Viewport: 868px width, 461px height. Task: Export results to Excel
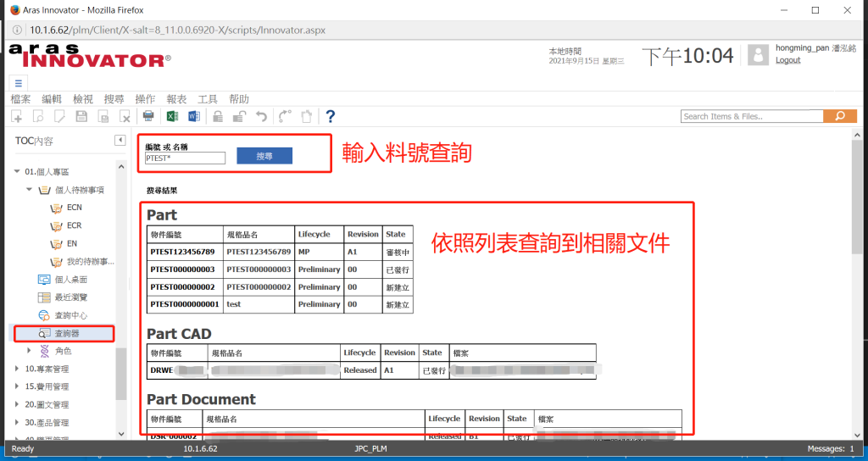172,116
